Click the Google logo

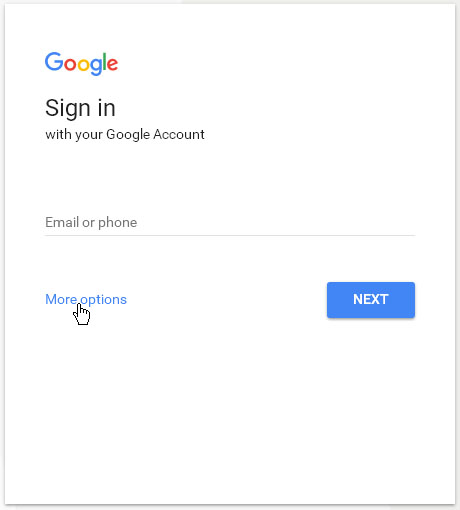[x=81, y=64]
